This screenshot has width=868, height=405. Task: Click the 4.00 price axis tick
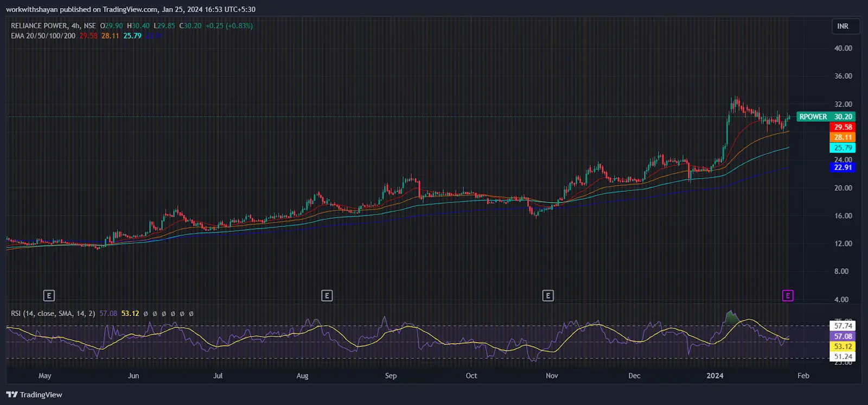pyautogui.click(x=841, y=300)
